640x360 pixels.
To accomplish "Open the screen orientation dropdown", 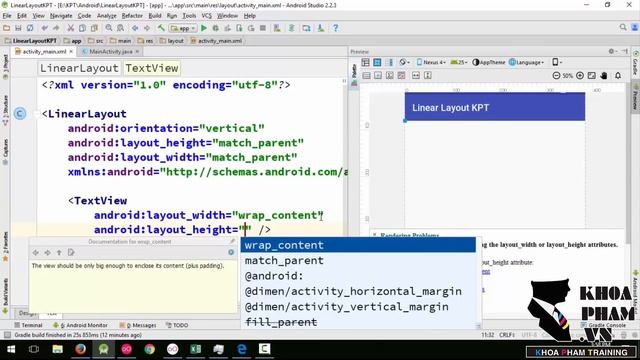I will pos(404,62).
